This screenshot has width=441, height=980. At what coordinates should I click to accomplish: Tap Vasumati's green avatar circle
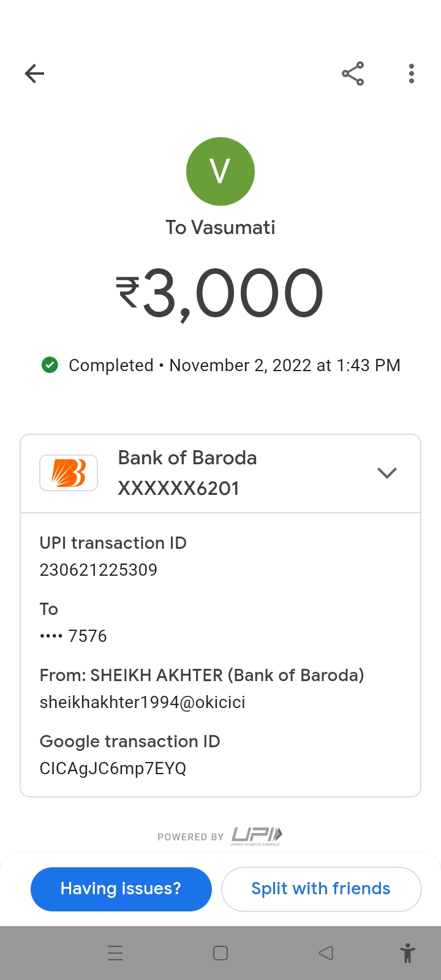point(221,171)
